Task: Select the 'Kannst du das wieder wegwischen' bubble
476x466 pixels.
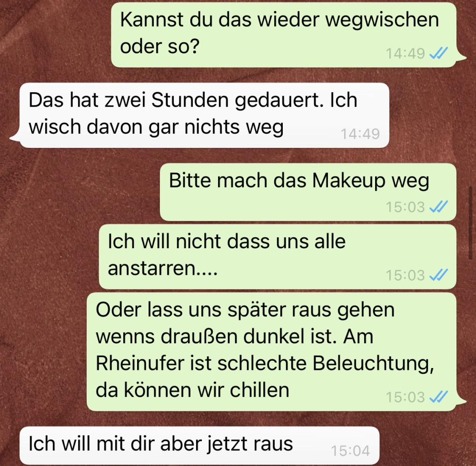Action: [x=284, y=35]
